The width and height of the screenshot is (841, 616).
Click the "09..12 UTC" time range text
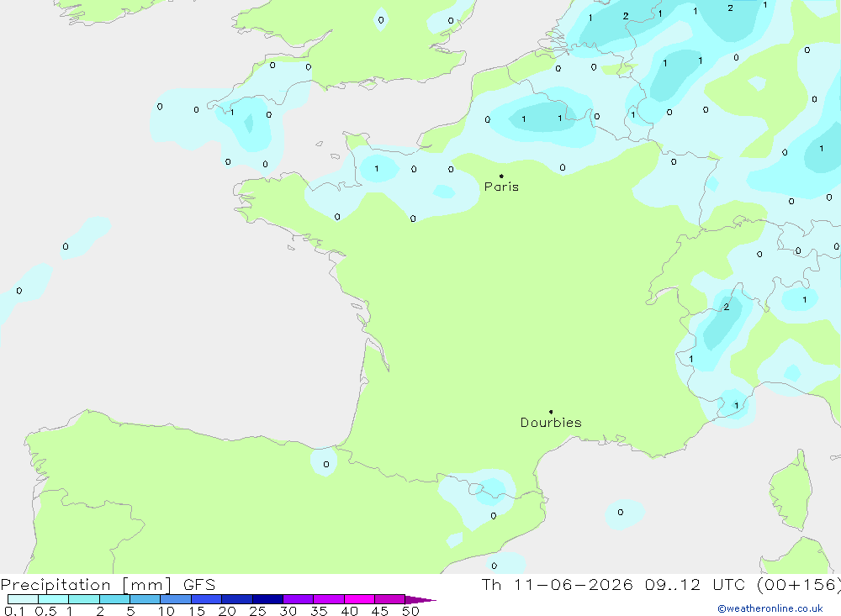click(x=694, y=585)
